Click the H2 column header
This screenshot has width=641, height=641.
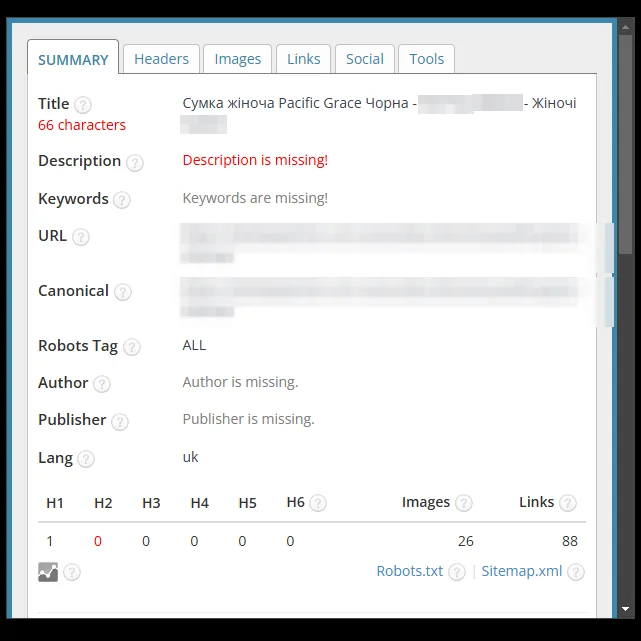click(x=103, y=503)
